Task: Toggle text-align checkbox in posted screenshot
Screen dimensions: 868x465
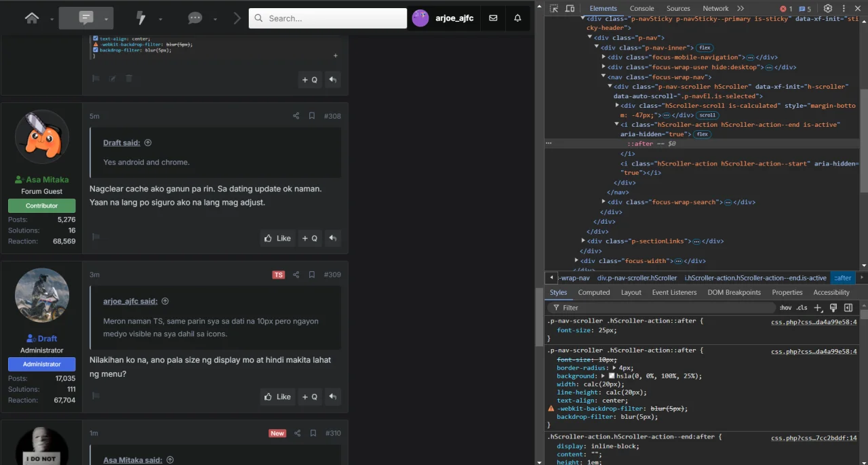Action: (96, 39)
